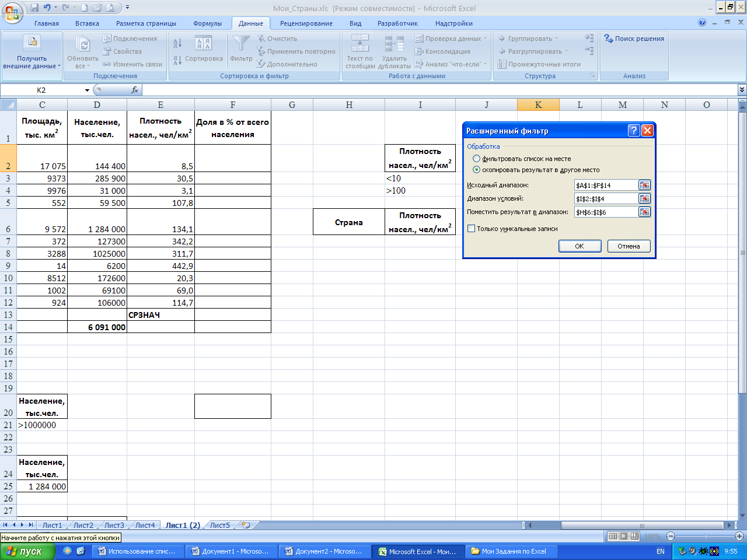Click range picker for Поместить результат
Screen dimensions: 747x560
(x=644, y=212)
